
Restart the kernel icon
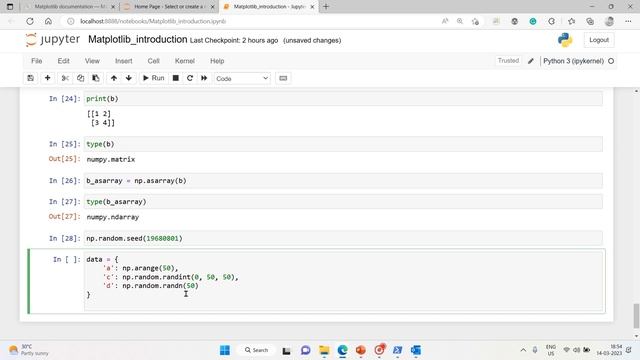[190, 78]
